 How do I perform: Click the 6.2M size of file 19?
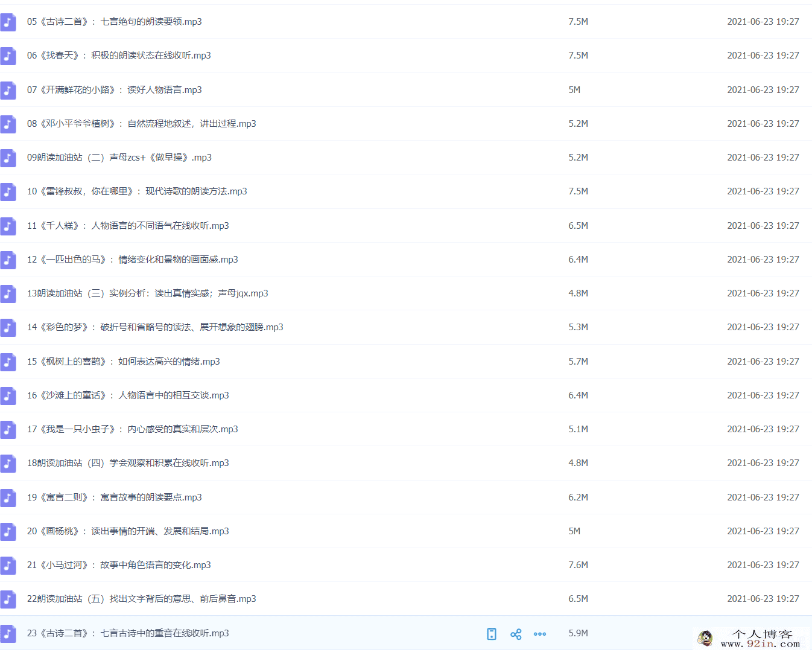578,497
